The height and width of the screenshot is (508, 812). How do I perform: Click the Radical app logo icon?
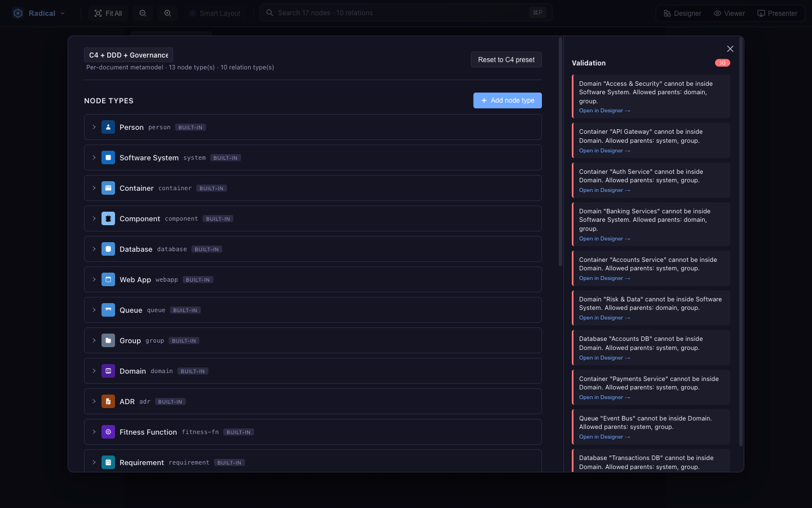[x=18, y=13]
